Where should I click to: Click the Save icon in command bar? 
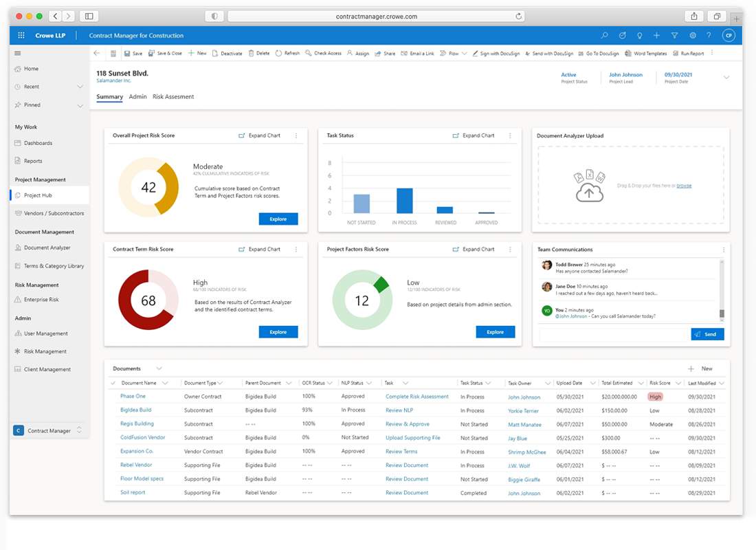tap(127, 53)
